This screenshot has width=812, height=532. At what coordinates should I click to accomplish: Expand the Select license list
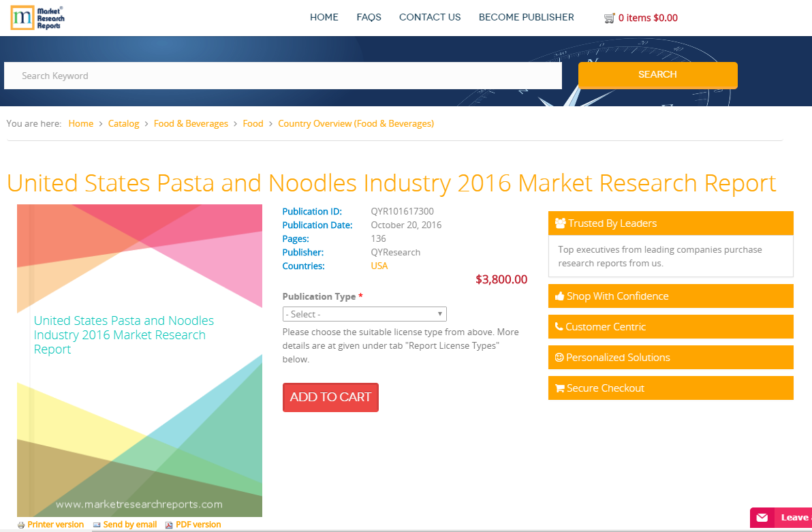coord(439,313)
